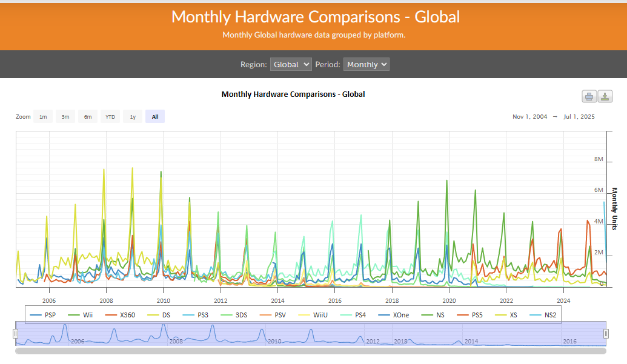
Task: Click the subtitle about hardware data grouped by platform
Action: coord(314,35)
